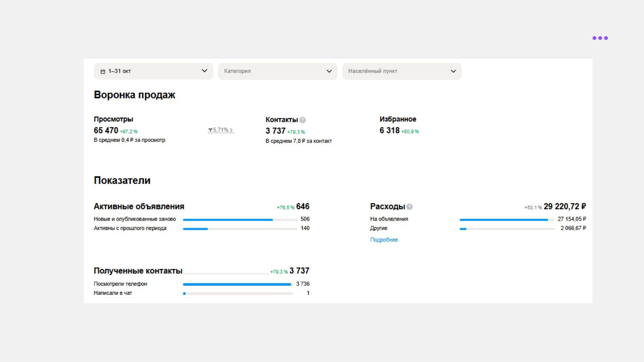
Task: Click the Избранное 6 318 metric
Action: (389, 130)
